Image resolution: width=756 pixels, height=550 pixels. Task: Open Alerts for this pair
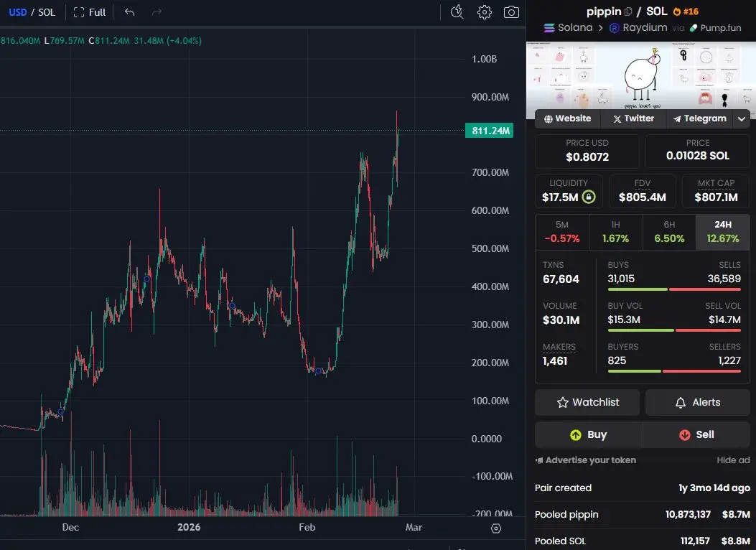point(698,403)
